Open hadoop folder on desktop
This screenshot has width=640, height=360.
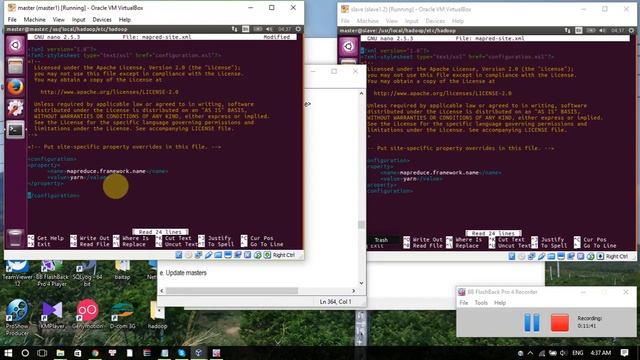pyautogui.click(x=157, y=315)
